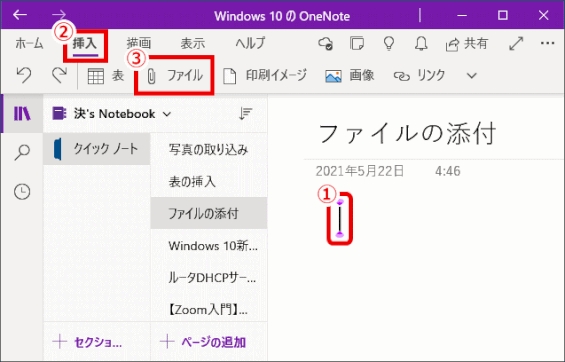The image size is (565, 362).
Task: Toggle the notebook navigation pane icon
Action: coord(22,113)
